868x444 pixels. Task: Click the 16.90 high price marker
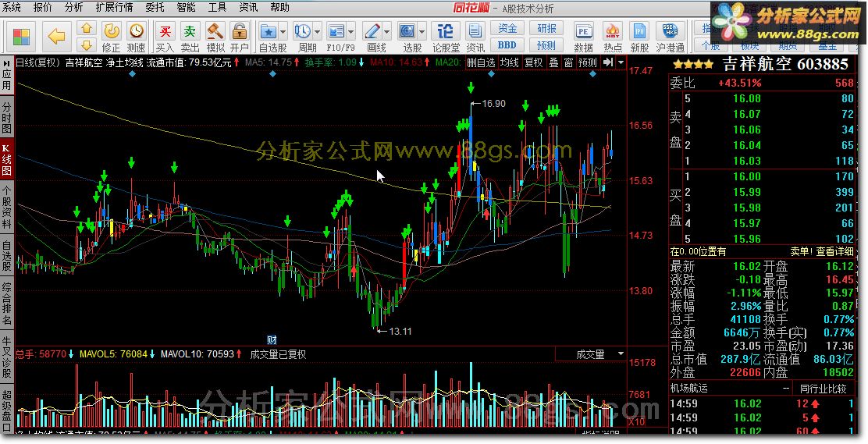(493, 104)
